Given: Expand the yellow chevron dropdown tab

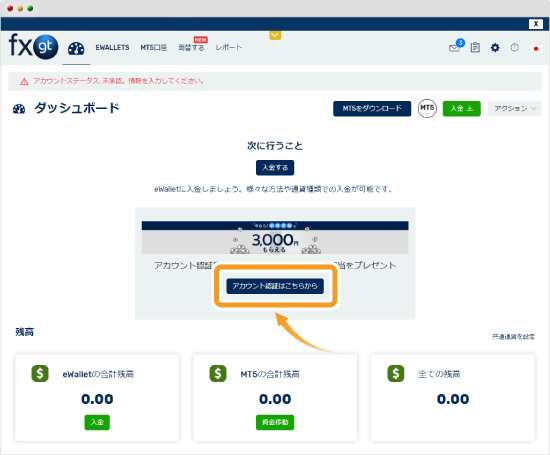Looking at the screenshot, I should 275,35.
